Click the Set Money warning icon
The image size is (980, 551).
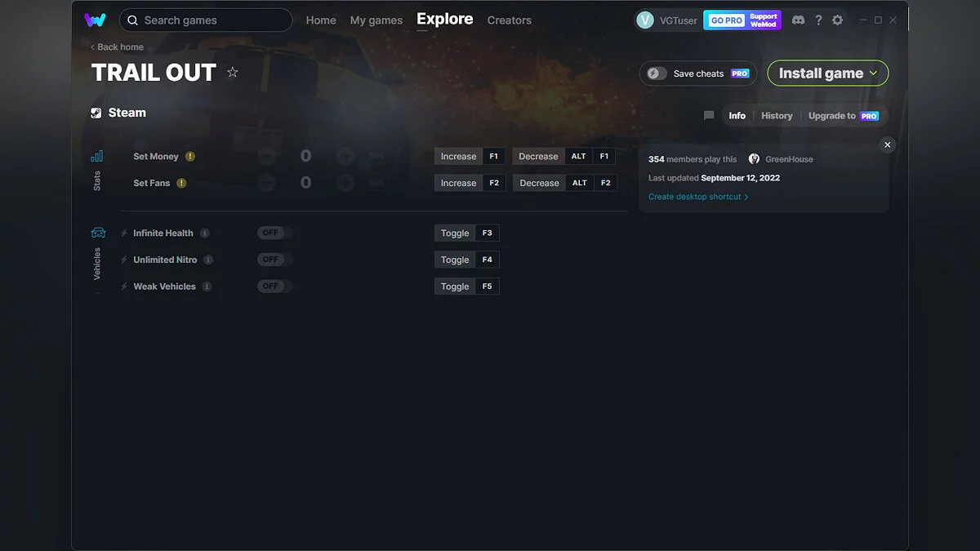tap(190, 157)
